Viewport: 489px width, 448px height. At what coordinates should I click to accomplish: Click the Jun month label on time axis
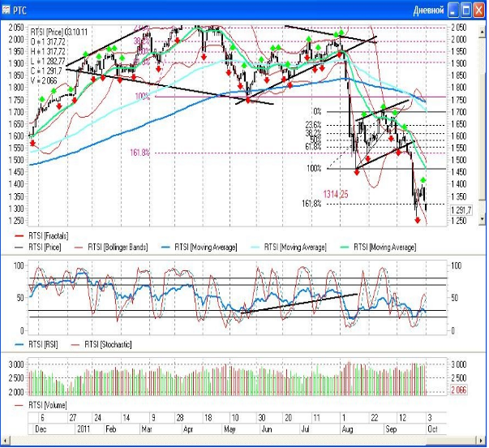pos(267,429)
